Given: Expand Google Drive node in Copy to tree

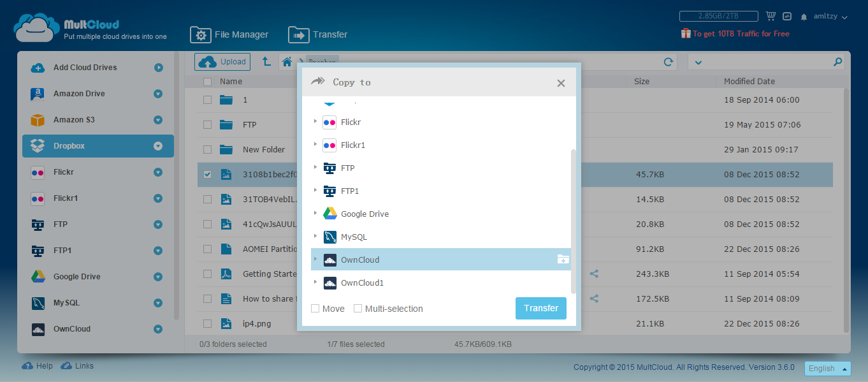Looking at the screenshot, I should pos(315,213).
